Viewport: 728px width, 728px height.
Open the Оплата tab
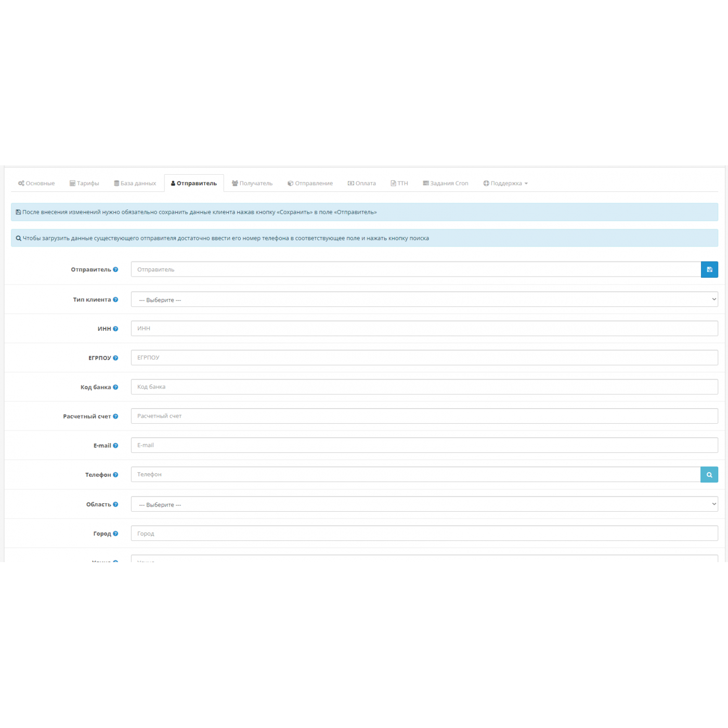pos(362,184)
